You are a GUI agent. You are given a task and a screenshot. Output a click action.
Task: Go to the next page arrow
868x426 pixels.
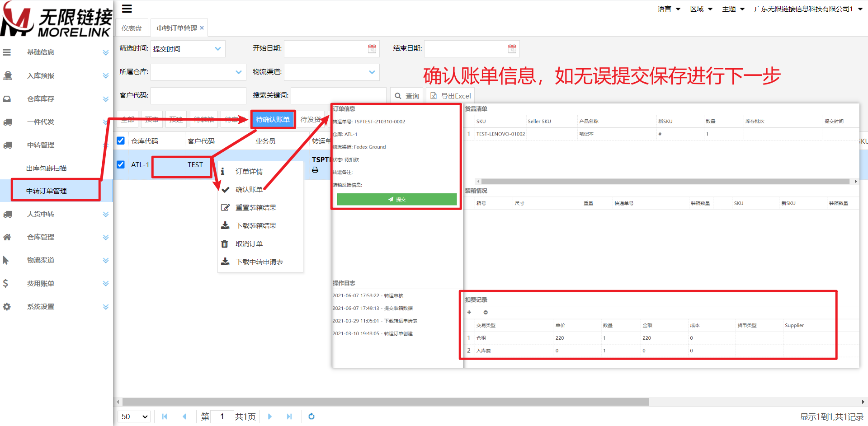coord(270,417)
